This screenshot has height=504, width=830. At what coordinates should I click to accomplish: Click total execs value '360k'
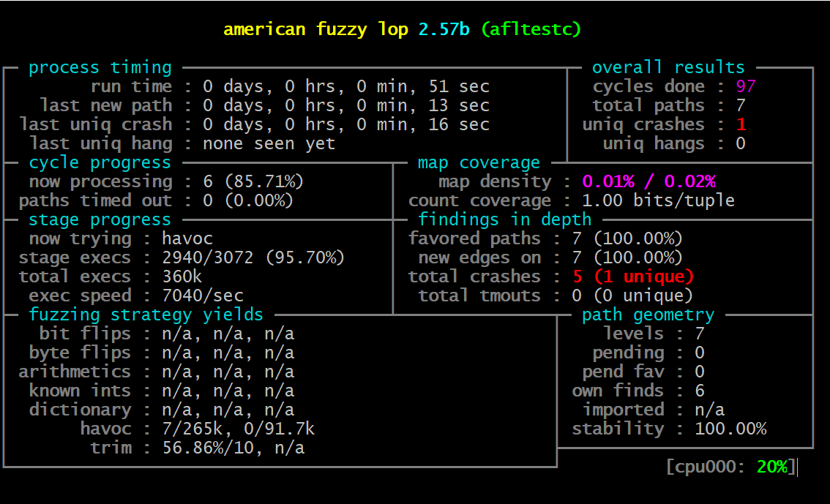click(182, 277)
